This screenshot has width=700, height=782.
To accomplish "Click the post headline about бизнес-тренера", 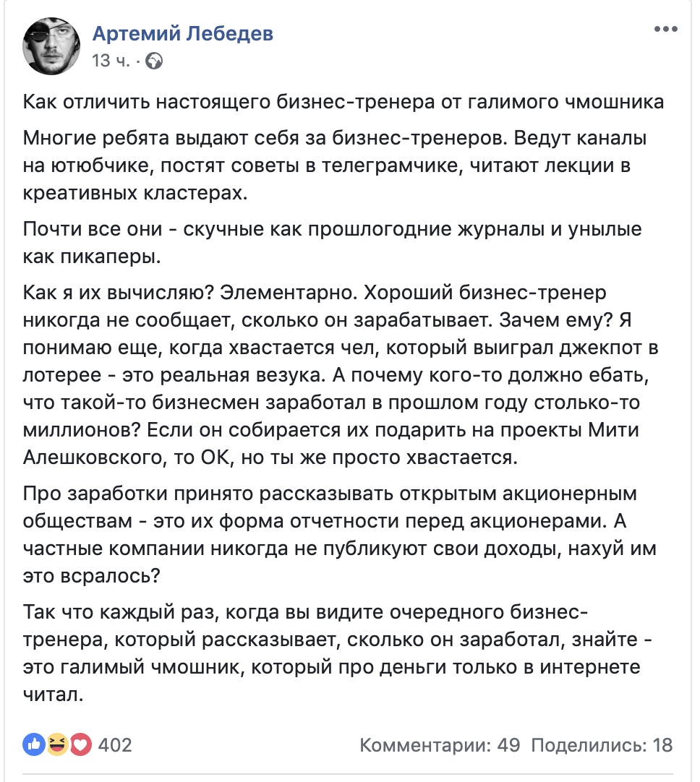I will tap(343, 102).
